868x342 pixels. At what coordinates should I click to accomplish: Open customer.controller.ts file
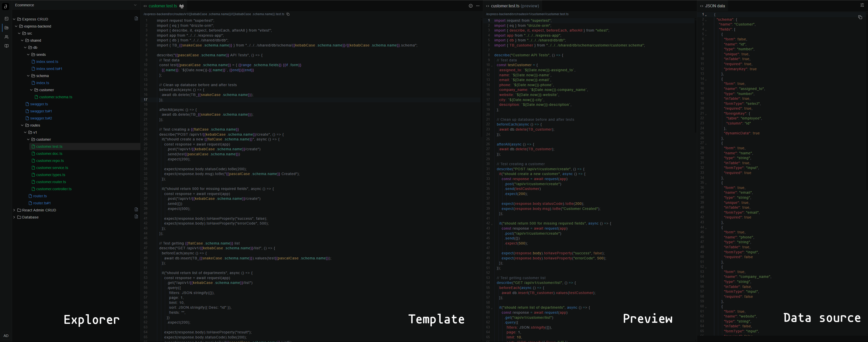point(54,189)
